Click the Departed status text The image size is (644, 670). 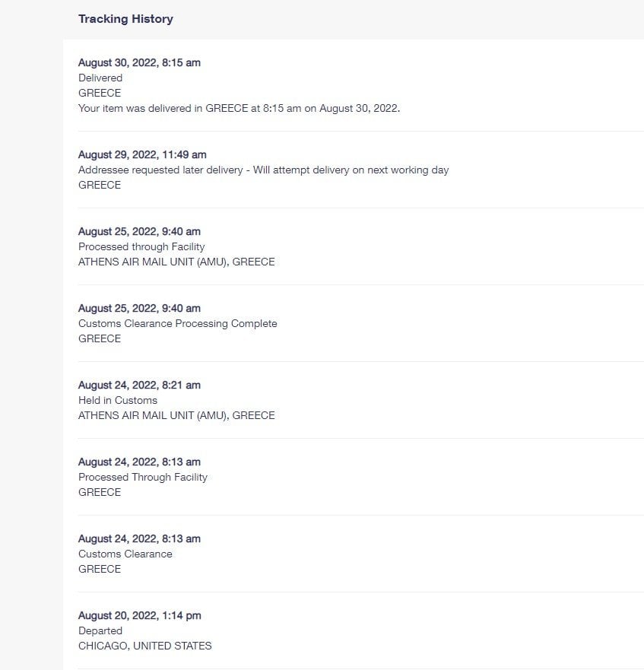pos(100,630)
